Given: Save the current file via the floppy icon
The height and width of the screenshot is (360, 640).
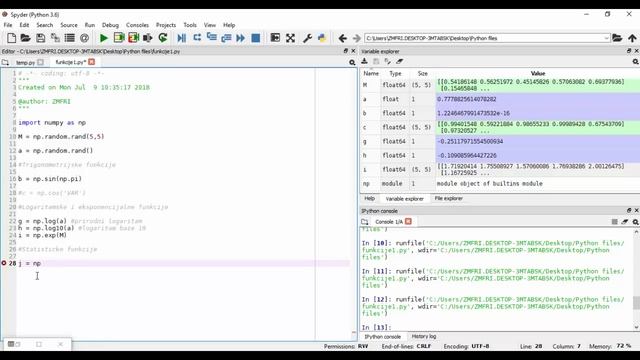Looking at the screenshot, I should point(40,38).
